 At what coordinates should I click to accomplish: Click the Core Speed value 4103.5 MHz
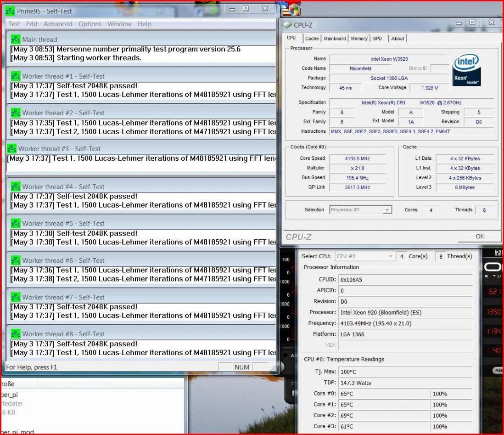[x=358, y=158]
